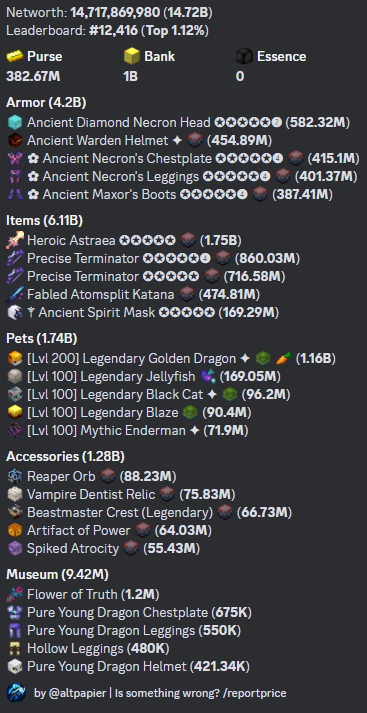Click the carrot icon beside Golden Dragon
The height and width of the screenshot is (713, 367).
283,359
